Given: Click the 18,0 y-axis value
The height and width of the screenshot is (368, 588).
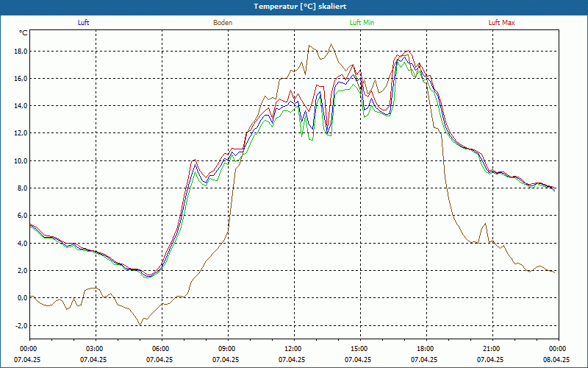Looking at the screenshot, I should tap(21, 51).
